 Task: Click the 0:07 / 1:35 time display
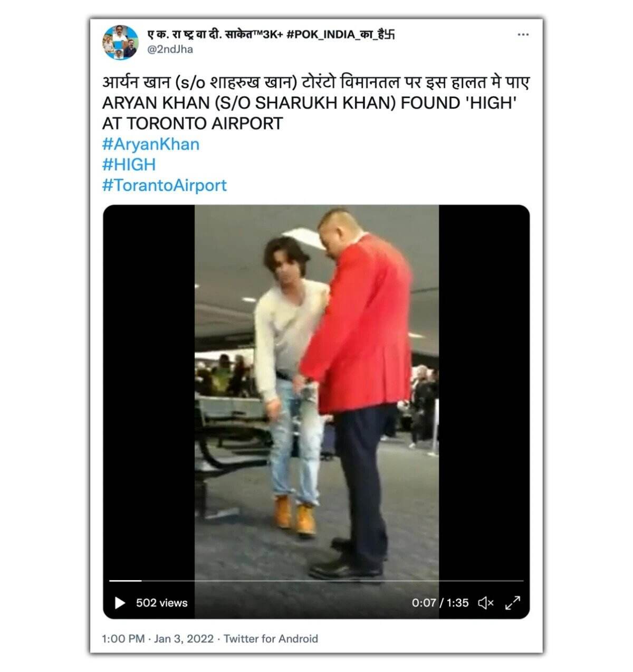(x=440, y=603)
